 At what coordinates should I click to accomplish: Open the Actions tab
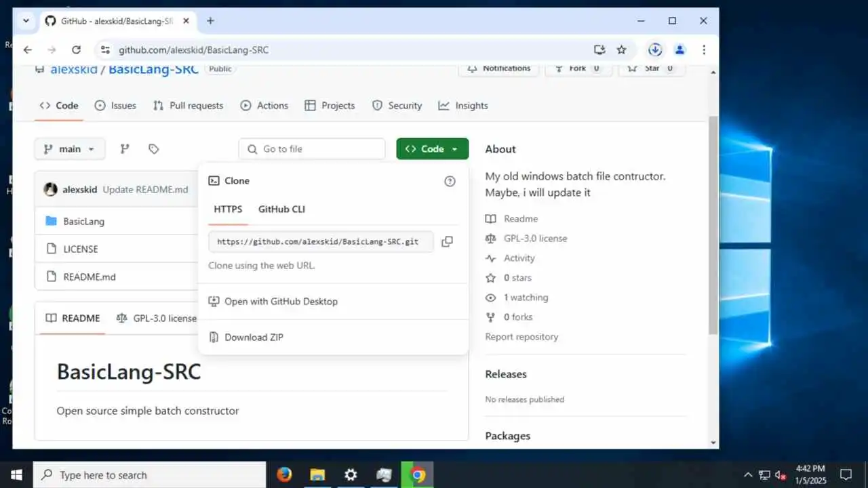pyautogui.click(x=264, y=106)
